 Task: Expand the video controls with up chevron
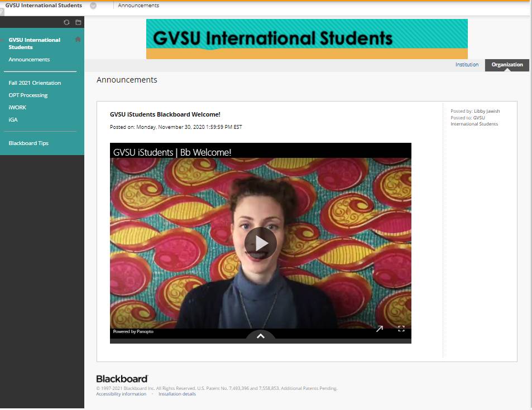[x=260, y=336]
